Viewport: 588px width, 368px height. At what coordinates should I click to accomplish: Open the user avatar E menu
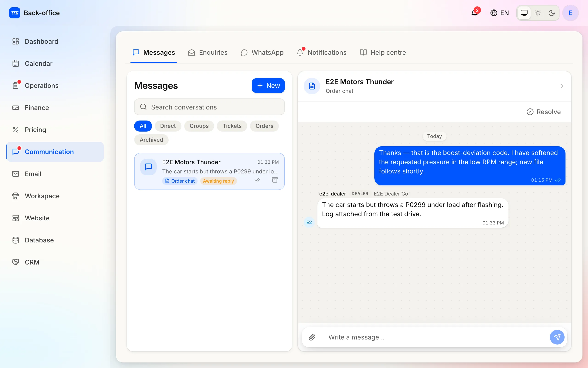570,13
